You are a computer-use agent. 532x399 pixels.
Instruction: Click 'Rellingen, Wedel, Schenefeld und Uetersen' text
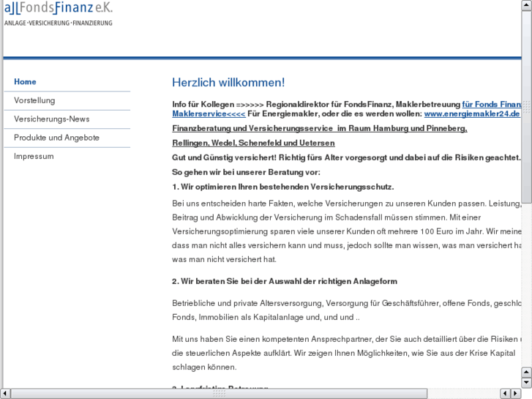click(x=253, y=143)
